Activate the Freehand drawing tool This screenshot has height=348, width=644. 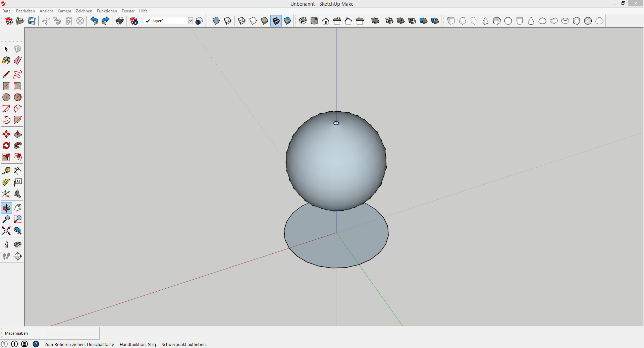[18, 74]
